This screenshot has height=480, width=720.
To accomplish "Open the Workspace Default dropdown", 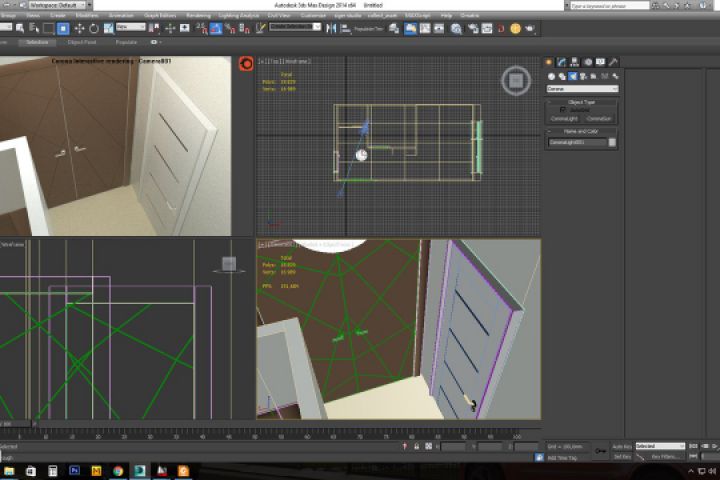I will coord(58,6).
